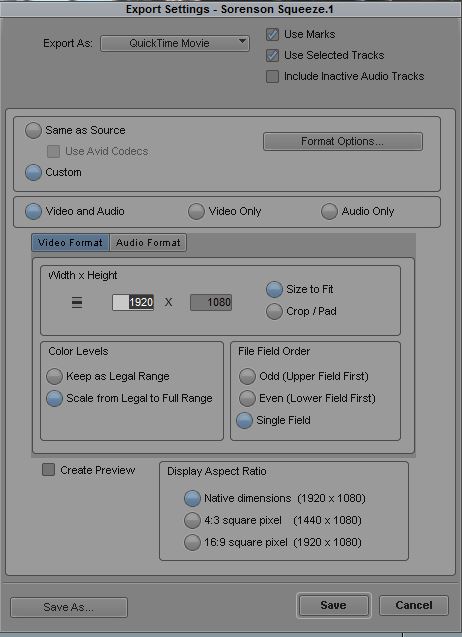This screenshot has width=462, height=637.
Task: Uncheck the Use Marks checkbox
Action: 272,34
